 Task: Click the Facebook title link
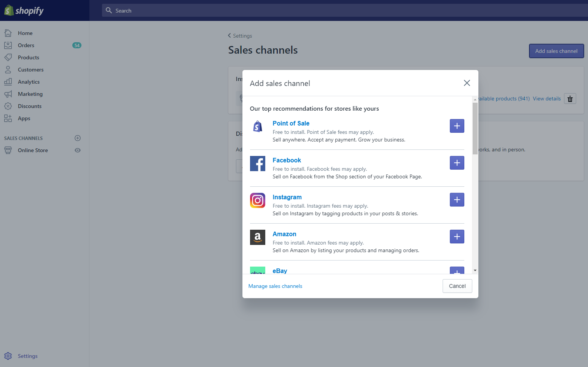click(287, 160)
